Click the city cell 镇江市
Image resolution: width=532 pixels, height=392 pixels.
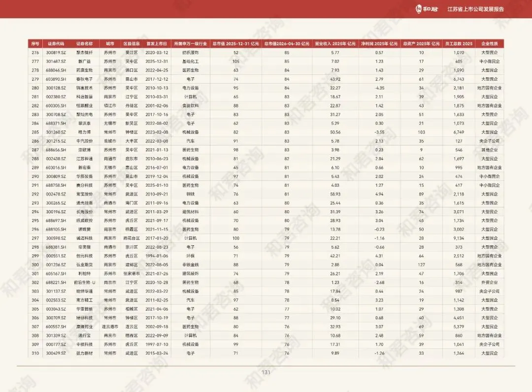pyautogui.click(x=110, y=106)
